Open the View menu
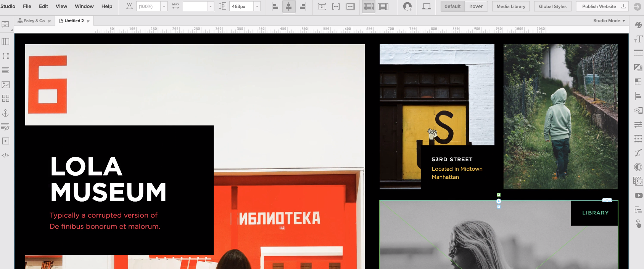This screenshot has height=269, width=644. 61,6
